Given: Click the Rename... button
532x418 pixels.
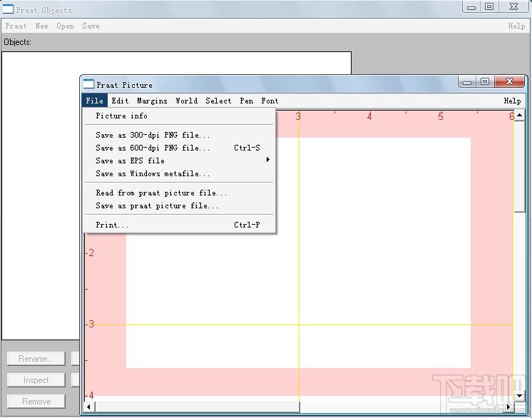Looking at the screenshot, I should (x=36, y=359).
